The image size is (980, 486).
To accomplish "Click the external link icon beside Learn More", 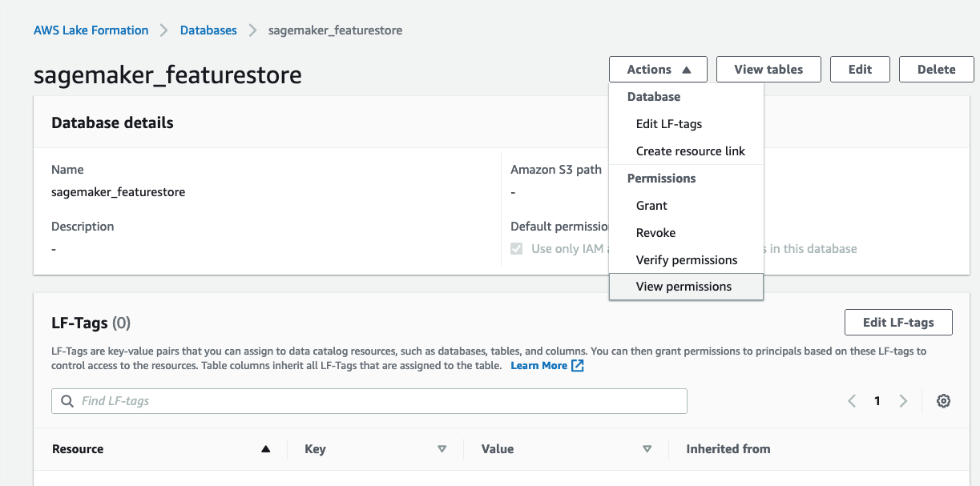I will point(577,366).
